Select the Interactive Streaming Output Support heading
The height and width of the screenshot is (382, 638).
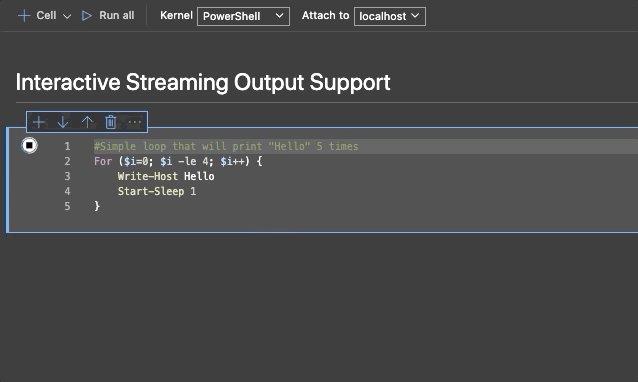[203, 83]
